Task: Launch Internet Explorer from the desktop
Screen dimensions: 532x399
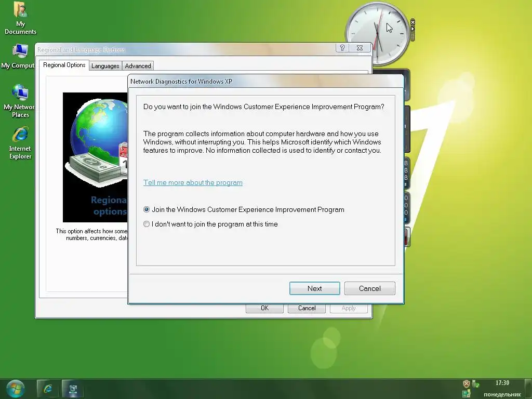Action: [x=20, y=143]
